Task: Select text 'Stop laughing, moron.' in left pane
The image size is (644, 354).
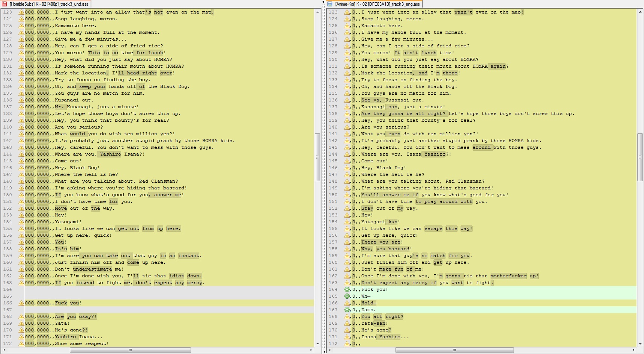Action: [x=86, y=19]
